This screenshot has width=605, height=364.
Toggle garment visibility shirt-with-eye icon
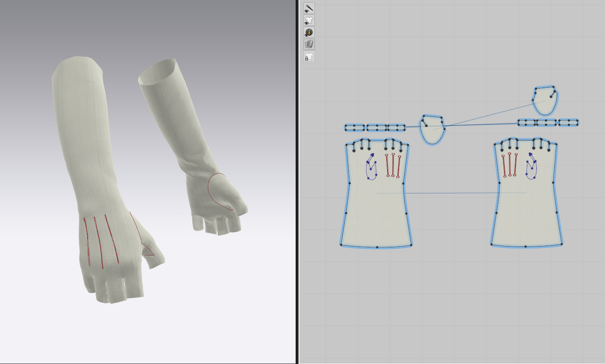[309, 20]
